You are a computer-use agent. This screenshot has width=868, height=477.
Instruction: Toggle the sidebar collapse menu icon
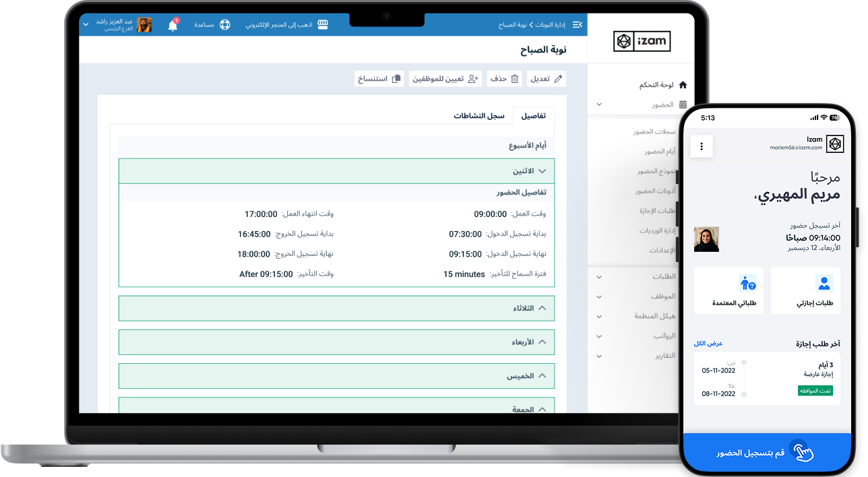577,25
